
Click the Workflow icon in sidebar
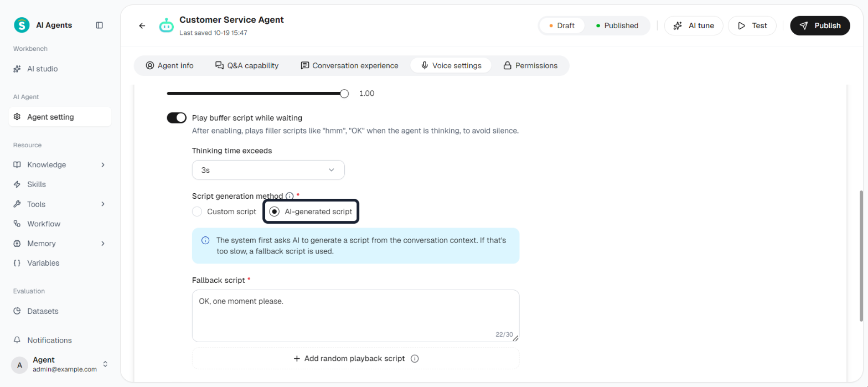(x=17, y=224)
